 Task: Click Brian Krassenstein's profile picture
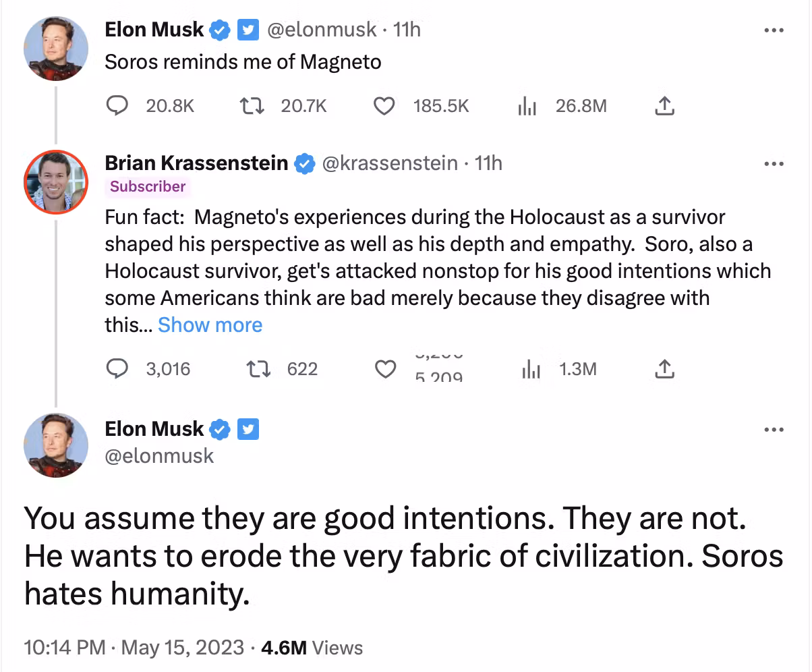point(57,181)
